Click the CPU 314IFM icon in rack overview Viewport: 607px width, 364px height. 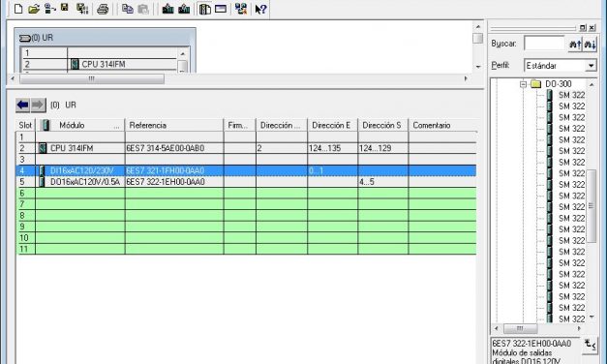click(75, 64)
